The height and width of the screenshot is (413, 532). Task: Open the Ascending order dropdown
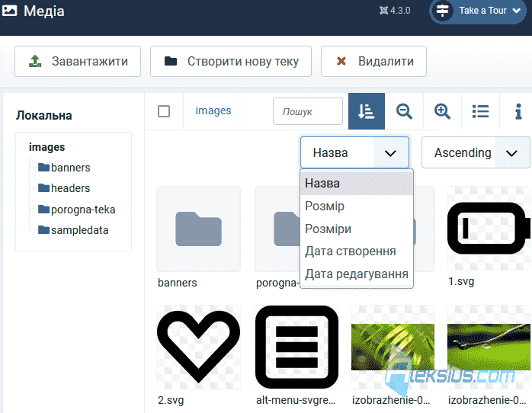pos(476,152)
